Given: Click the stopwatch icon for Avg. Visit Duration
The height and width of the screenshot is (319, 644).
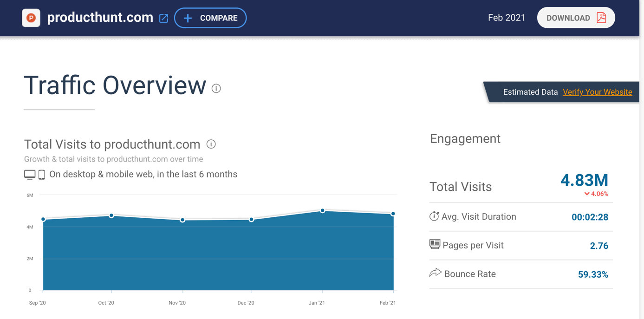Looking at the screenshot, I should click(x=434, y=216).
